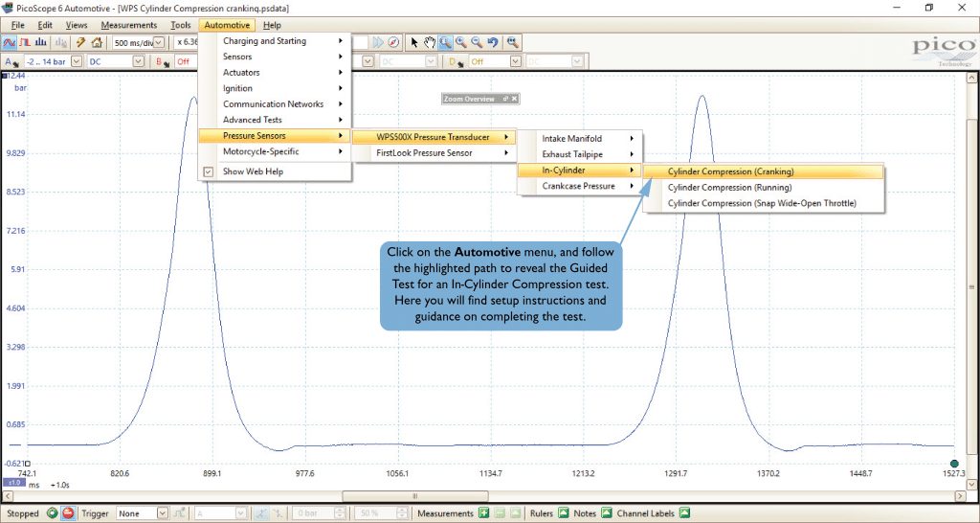Click the Channel A options button

point(11,61)
